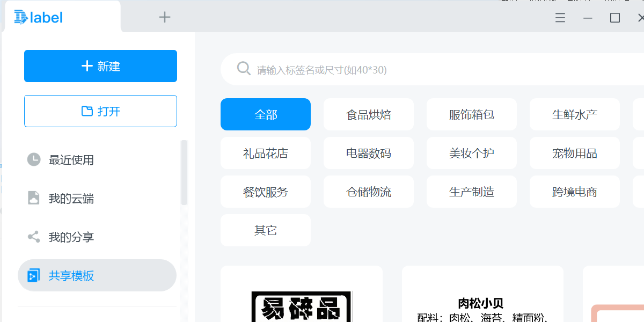Image resolution: width=644 pixels, height=322 pixels.
Task: Click the sidebar vertical scrollbar
Action: (x=184, y=173)
